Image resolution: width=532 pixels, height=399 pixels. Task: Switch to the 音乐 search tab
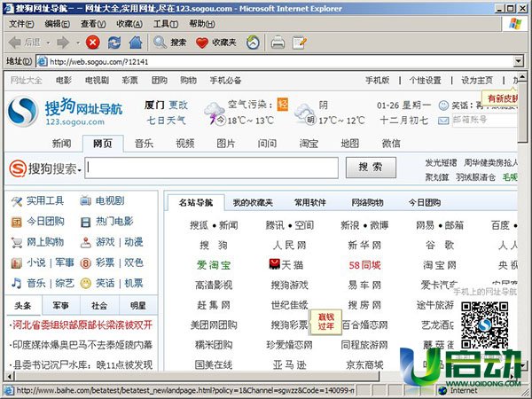pyautogui.click(x=144, y=144)
